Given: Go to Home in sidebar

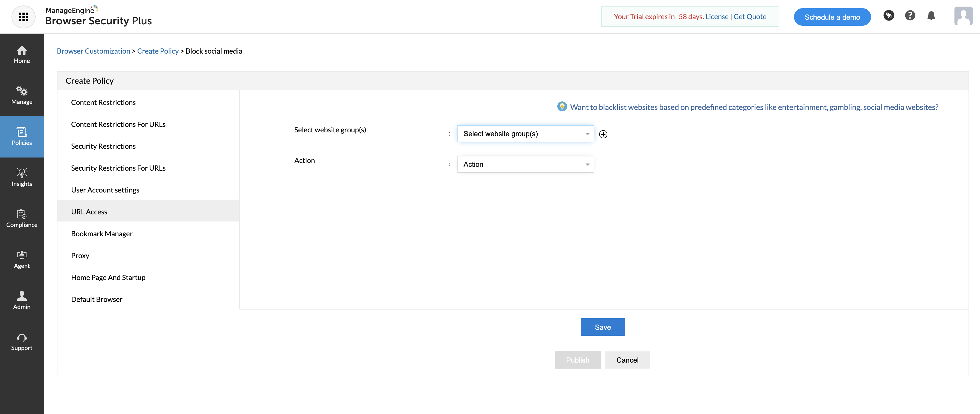Looking at the screenshot, I should (x=22, y=55).
